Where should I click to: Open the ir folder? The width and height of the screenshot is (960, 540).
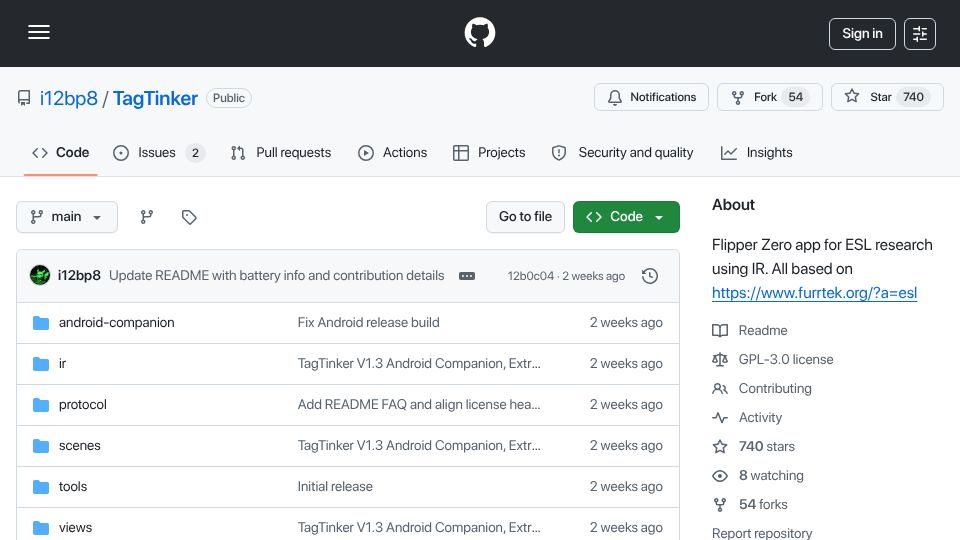coord(62,364)
